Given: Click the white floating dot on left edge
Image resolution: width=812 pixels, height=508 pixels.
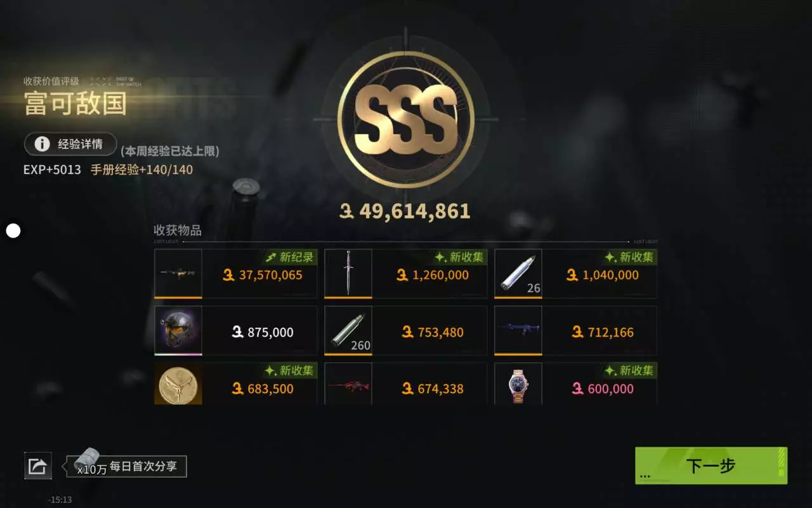Looking at the screenshot, I should (x=13, y=231).
